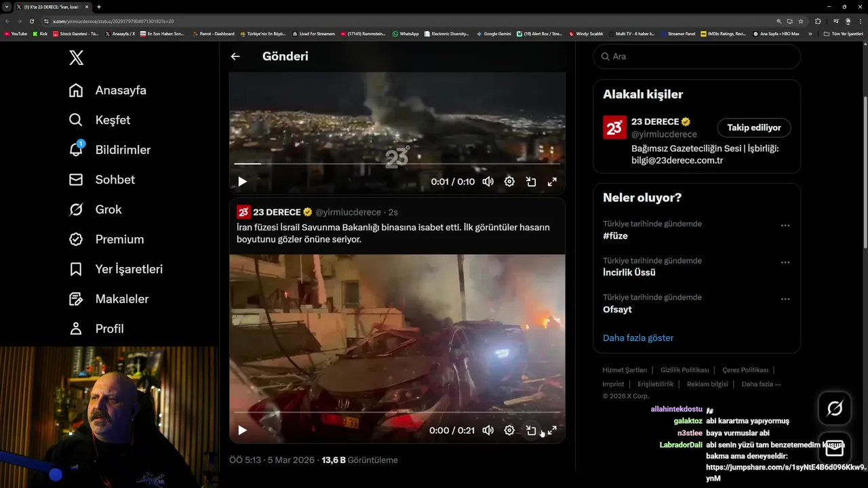868x488 pixels.
Task: Open Chrome three-dot menu
Action: click(x=860, y=21)
